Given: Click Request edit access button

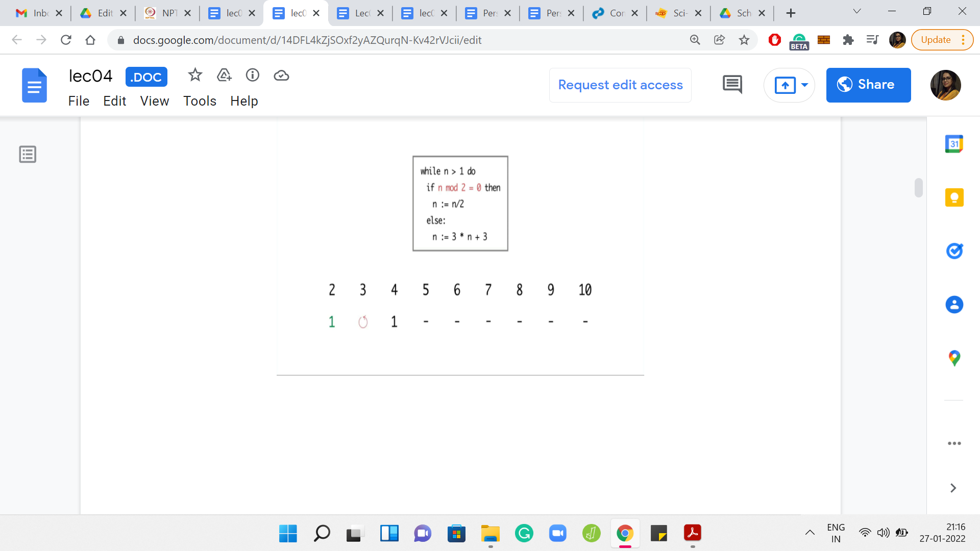Looking at the screenshot, I should (620, 85).
